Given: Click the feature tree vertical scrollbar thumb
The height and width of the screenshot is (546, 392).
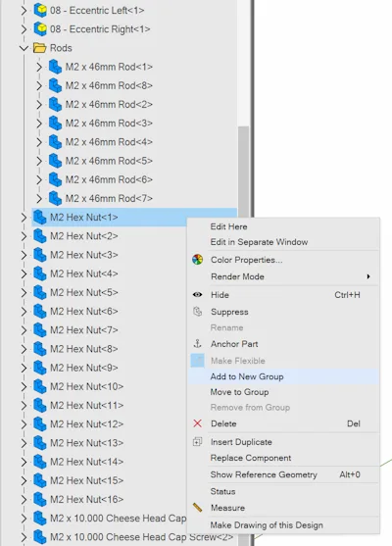Looking at the screenshot, I should point(243,173).
